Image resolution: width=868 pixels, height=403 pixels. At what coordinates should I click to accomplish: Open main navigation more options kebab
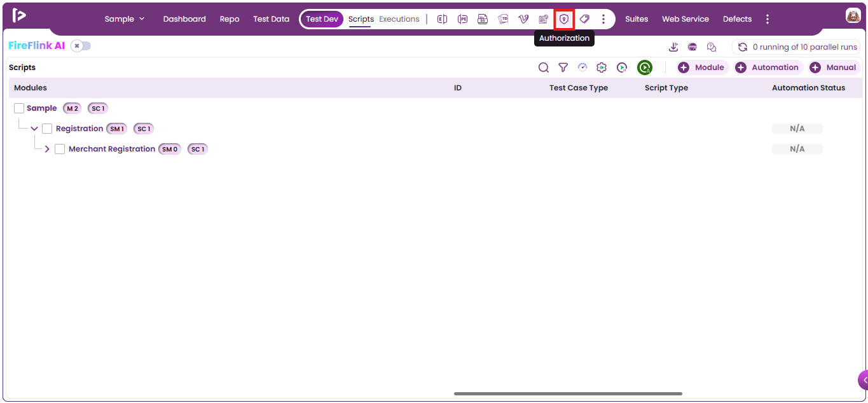(768, 19)
